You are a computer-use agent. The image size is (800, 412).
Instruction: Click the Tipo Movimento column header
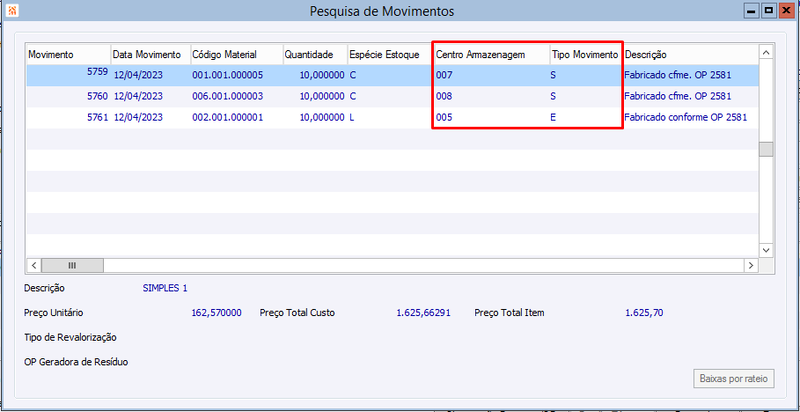point(586,55)
